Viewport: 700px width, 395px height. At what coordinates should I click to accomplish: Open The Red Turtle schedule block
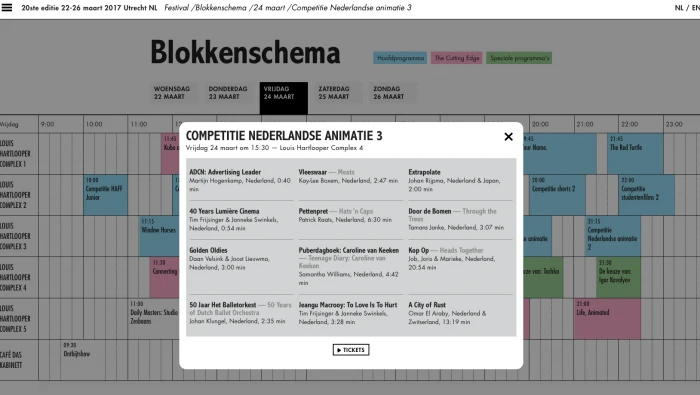point(635,154)
